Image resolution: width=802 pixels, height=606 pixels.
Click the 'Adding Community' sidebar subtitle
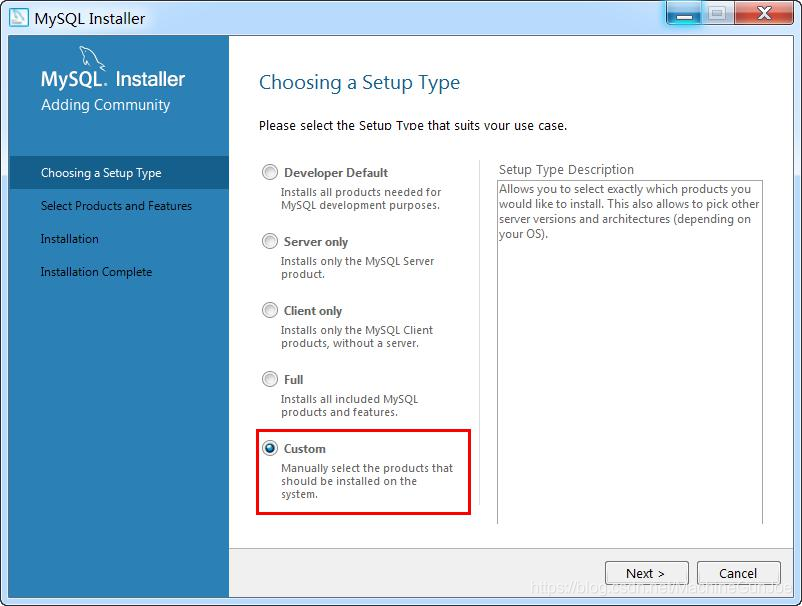[x=105, y=105]
